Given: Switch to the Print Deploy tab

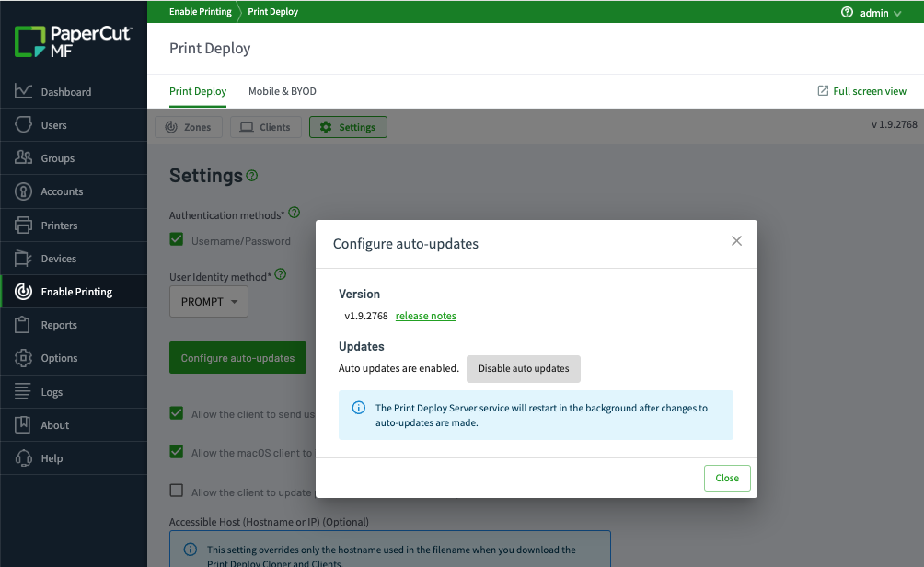Looking at the screenshot, I should click(198, 91).
